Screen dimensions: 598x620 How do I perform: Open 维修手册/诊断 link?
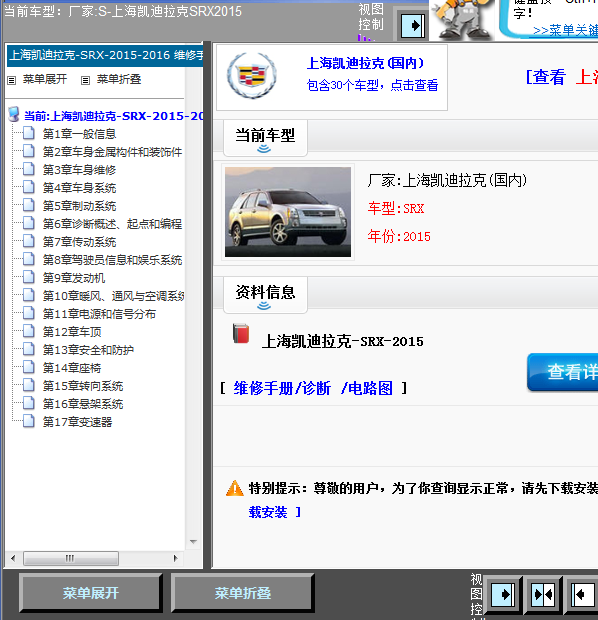pyautogui.click(x=282, y=388)
